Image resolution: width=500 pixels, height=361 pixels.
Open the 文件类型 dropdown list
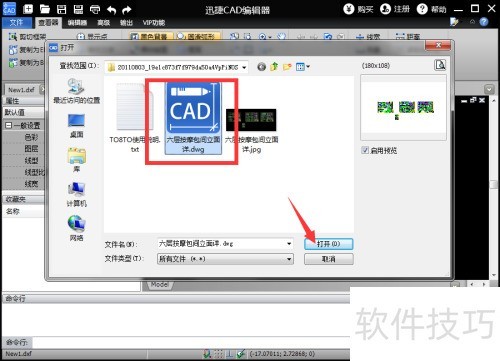pos(289,259)
